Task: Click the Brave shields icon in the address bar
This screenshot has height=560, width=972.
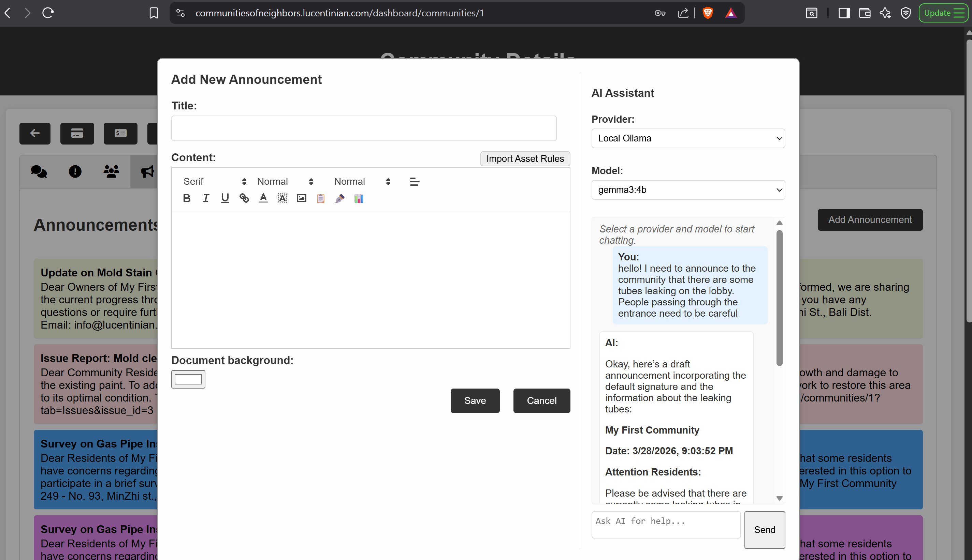Action: click(708, 13)
